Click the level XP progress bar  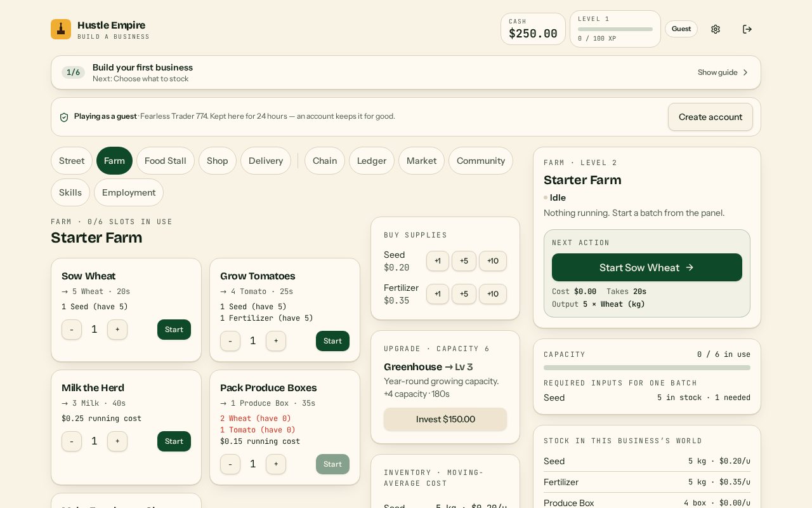[x=615, y=29]
